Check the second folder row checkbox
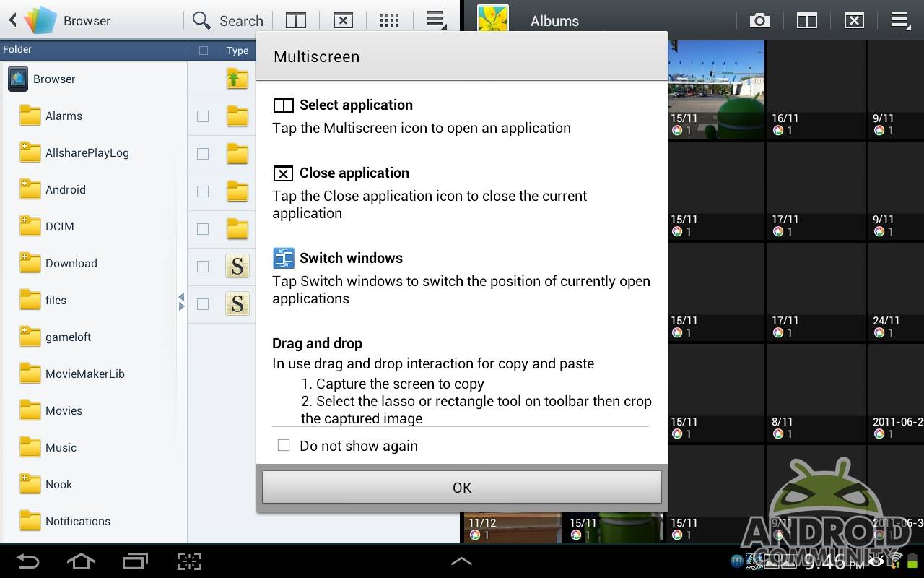924x578 pixels. click(x=203, y=154)
